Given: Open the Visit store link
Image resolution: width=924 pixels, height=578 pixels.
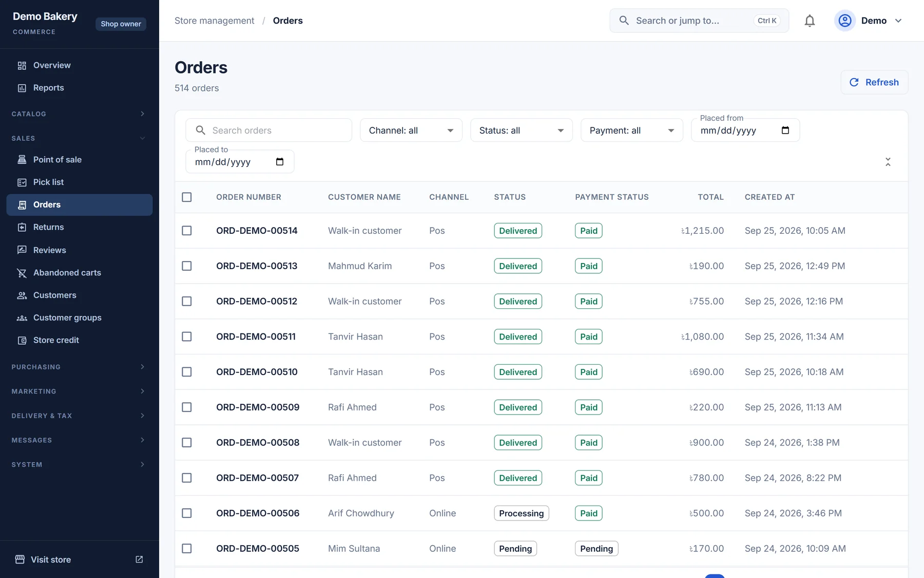Looking at the screenshot, I should pos(80,560).
